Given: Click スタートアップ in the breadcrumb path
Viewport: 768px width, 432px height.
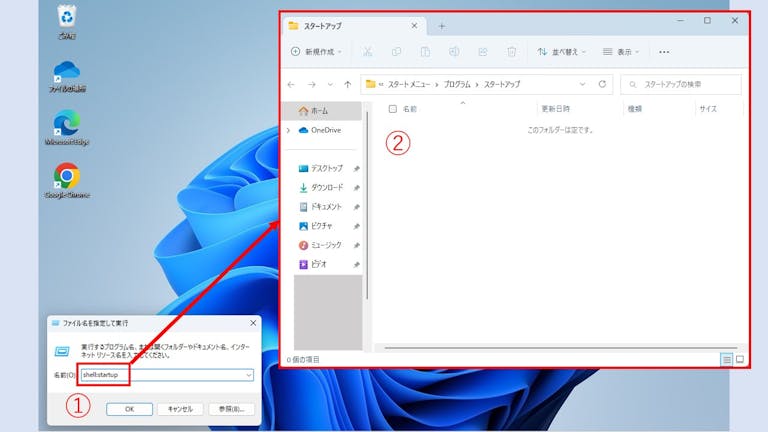Looking at the screenshot, I should [502, 84].
